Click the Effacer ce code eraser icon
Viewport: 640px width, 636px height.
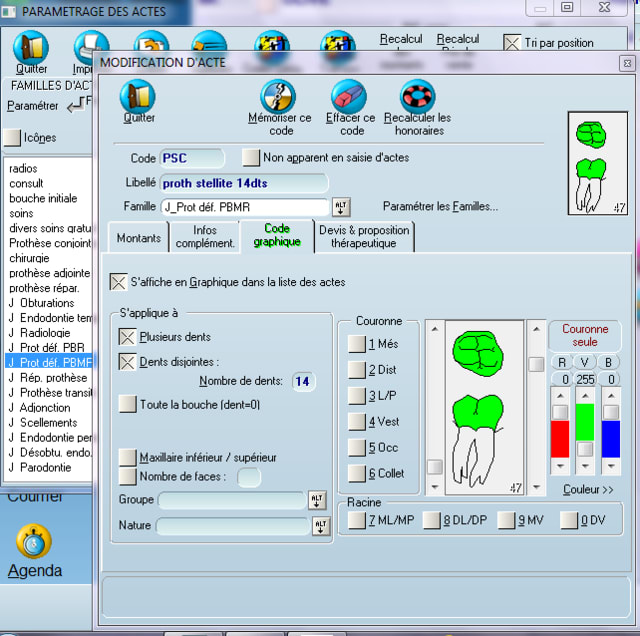pos(351,96)
